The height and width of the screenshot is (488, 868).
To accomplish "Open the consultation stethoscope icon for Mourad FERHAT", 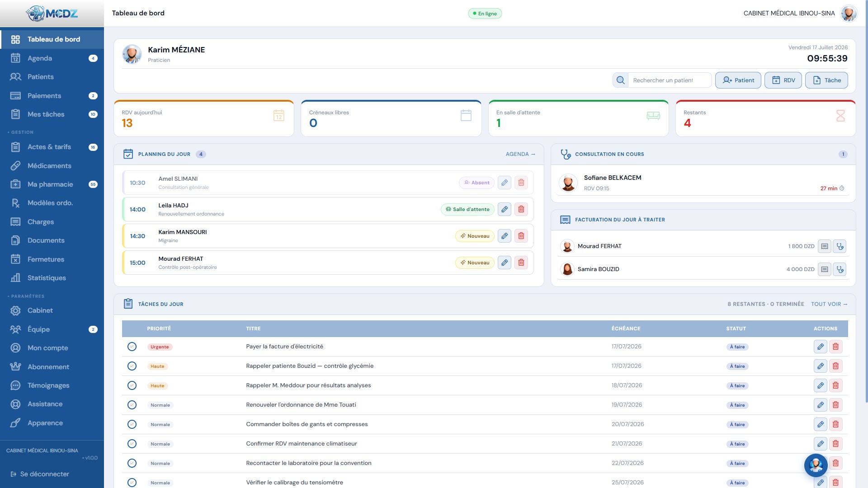I will (x=840, y=246).
